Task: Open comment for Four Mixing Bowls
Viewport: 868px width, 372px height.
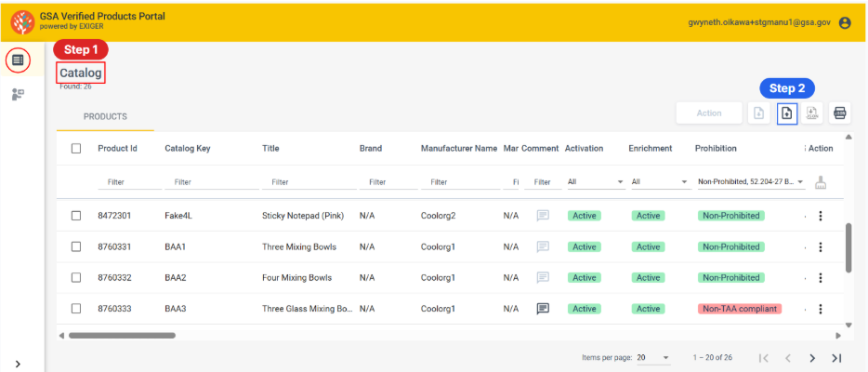Action: point(543,277)
